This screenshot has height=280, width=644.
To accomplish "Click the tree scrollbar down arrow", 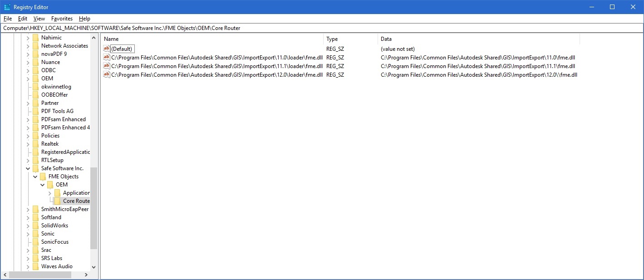I will [94, 267].
